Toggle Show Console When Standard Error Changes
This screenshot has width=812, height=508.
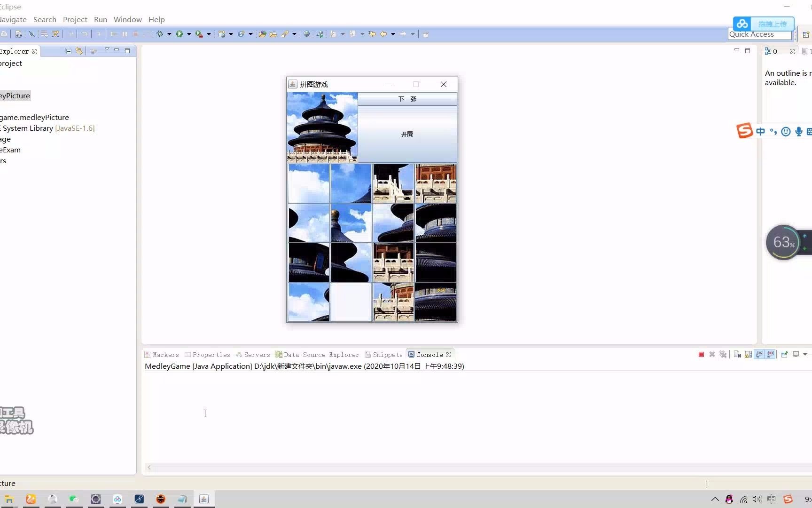click(770, 354)
